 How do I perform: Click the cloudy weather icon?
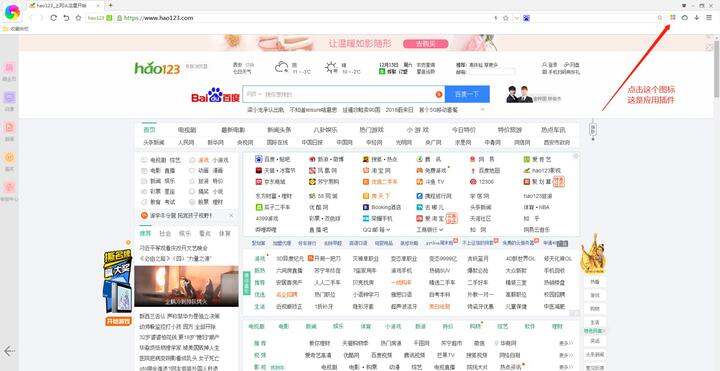coord(281,67)
